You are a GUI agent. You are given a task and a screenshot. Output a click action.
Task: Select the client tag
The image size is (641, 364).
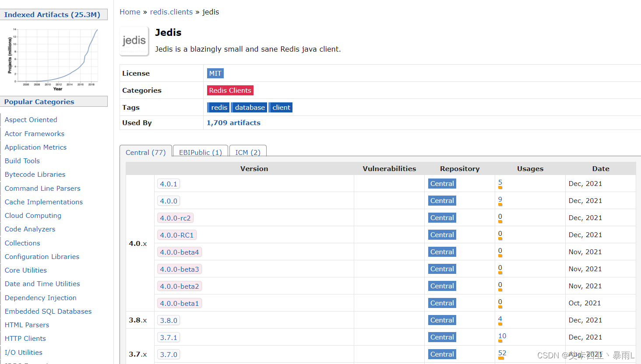tap(281, 108)
